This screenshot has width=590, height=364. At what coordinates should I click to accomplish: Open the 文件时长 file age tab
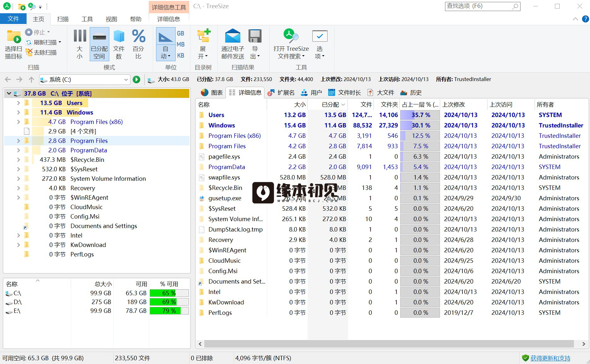pos(345,92)
